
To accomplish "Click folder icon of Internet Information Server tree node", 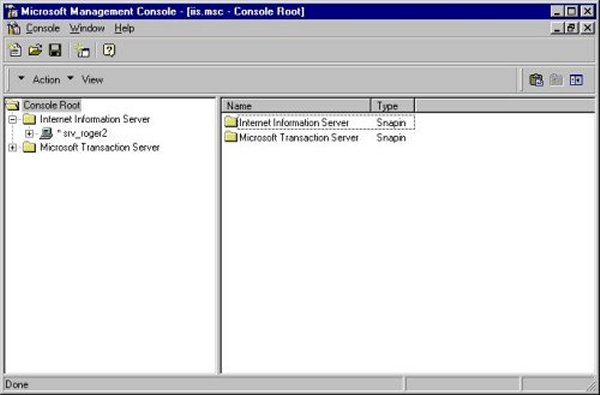I will pos(29,119).
